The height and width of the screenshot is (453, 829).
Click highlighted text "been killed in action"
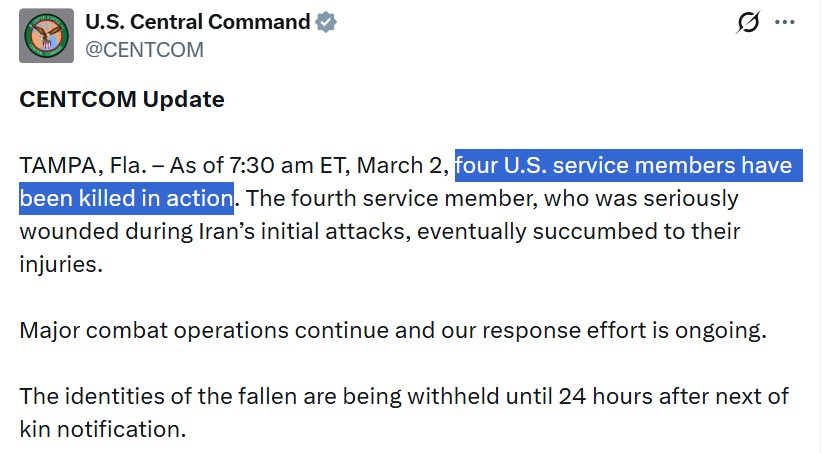127,198
